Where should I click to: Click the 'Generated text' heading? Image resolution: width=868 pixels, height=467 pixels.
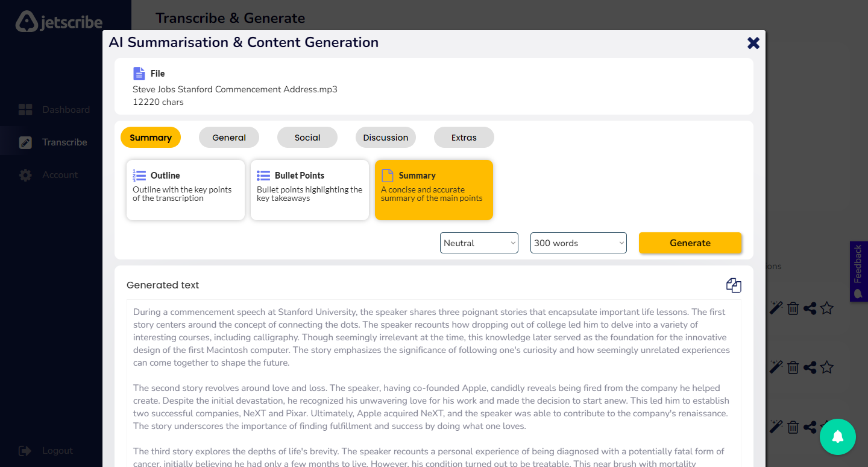pyautogui.click(x=163, y=285)
